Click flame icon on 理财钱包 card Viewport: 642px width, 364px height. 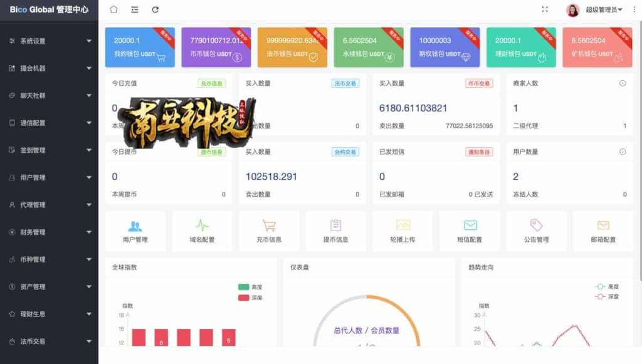point(542,58)
